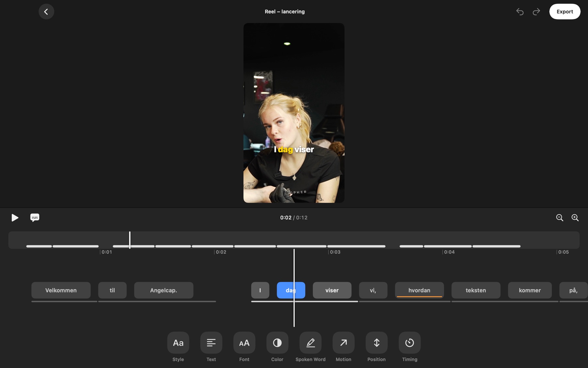588x368 pixels.
Task: Select the word chip 'på,'
Action: (x=573, y=290)
